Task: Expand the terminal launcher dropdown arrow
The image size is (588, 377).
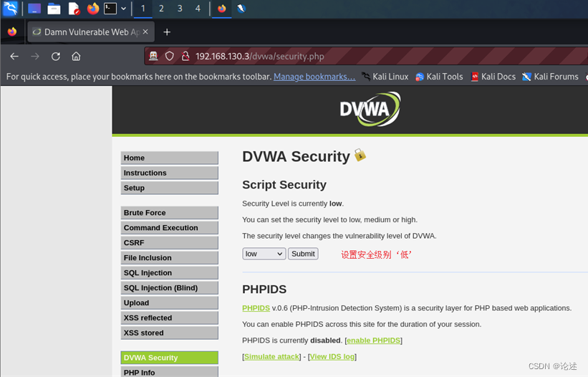Action: [123, 9]
